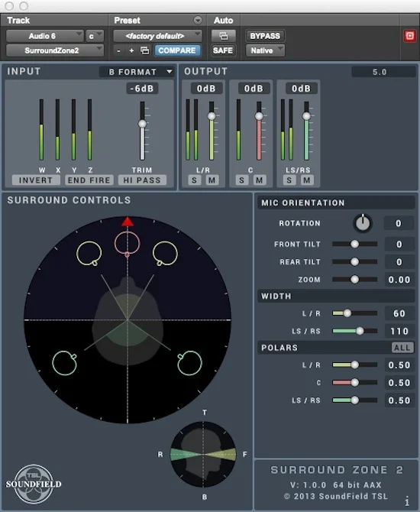The width and height of the screenshot is (420, 512).
Task: Click the Front Tilt value field
Action: [x=399, y=245]
